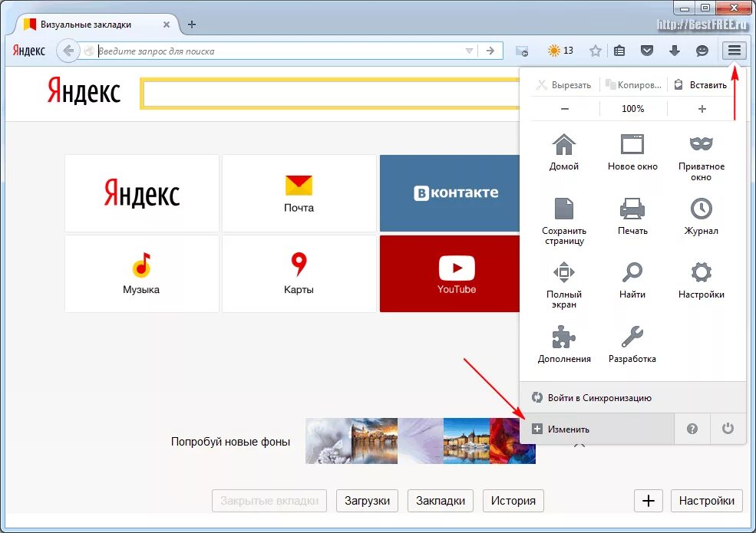This screenshot has width=756, height=533.
Task: Switch to the Визуальные закладки tab
Action: (x=97, y=25)
